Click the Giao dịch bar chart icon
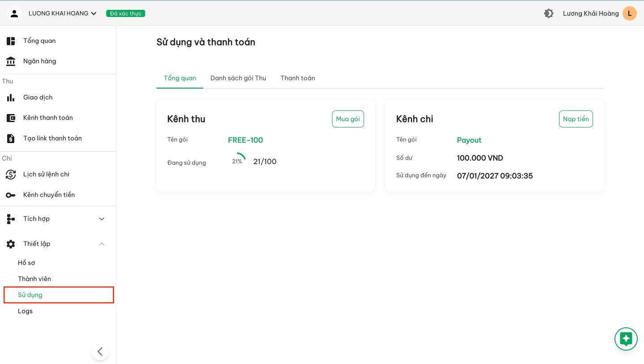This screenshot has height=364, width=644. tap(11, 97)
